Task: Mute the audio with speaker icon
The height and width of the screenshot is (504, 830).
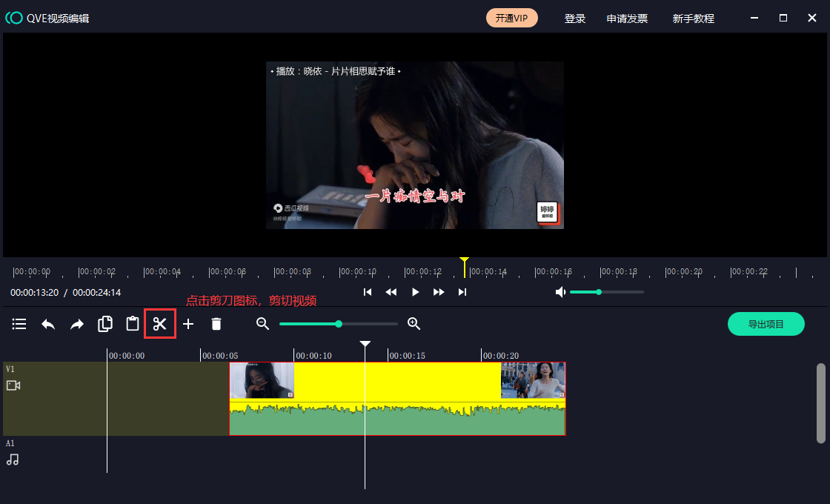Action: [x=561, y=292]
